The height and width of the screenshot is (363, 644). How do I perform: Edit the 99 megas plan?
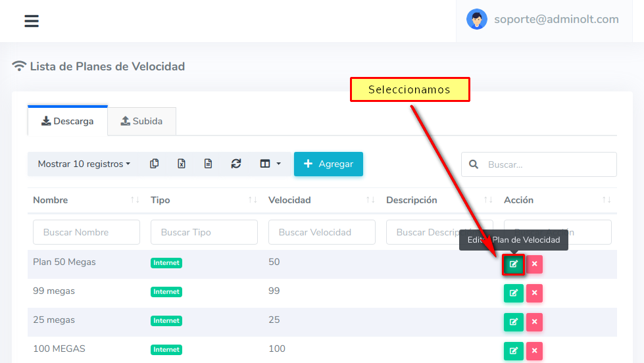tap(513, 293)
